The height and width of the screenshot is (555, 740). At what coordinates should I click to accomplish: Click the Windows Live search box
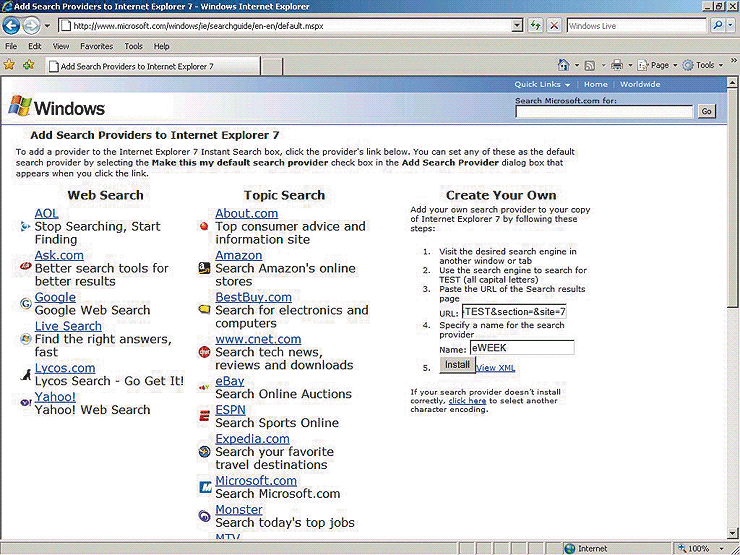tap(637, 25)
